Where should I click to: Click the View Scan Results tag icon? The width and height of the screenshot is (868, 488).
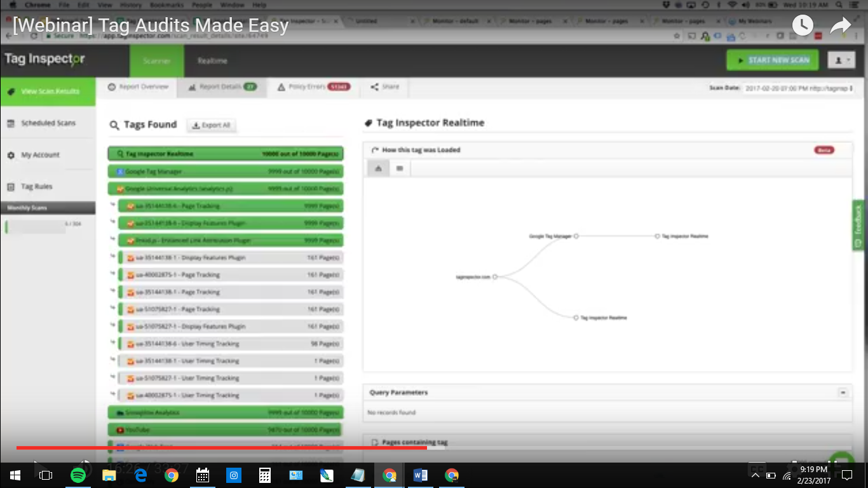click(11, 91)
